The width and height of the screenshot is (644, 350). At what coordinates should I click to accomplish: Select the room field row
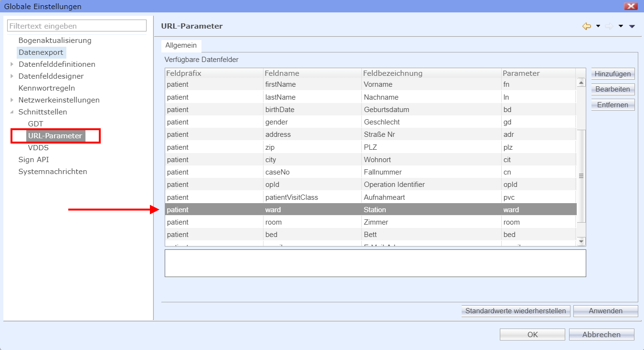(370, 222)
